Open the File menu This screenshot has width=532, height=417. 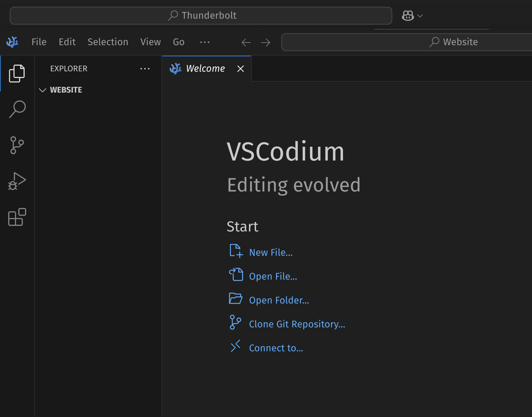click(x=39, y=42)
